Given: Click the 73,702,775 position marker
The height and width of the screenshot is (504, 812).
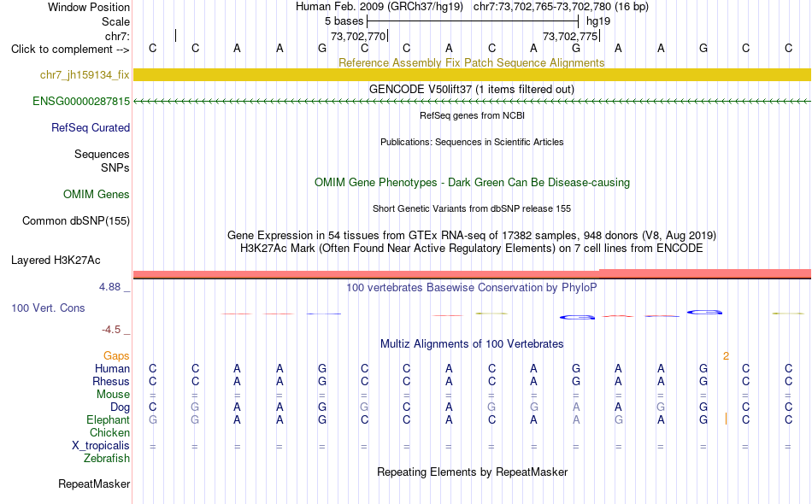Looking at the screenshot, I should pyautogui.click(x=571, y=36).
